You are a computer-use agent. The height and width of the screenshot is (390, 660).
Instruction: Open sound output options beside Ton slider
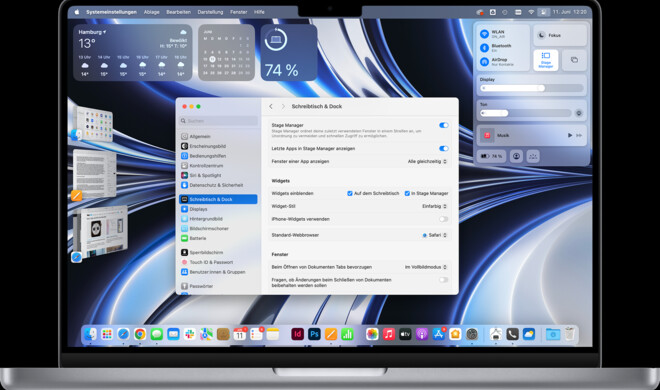click(579, 113)
